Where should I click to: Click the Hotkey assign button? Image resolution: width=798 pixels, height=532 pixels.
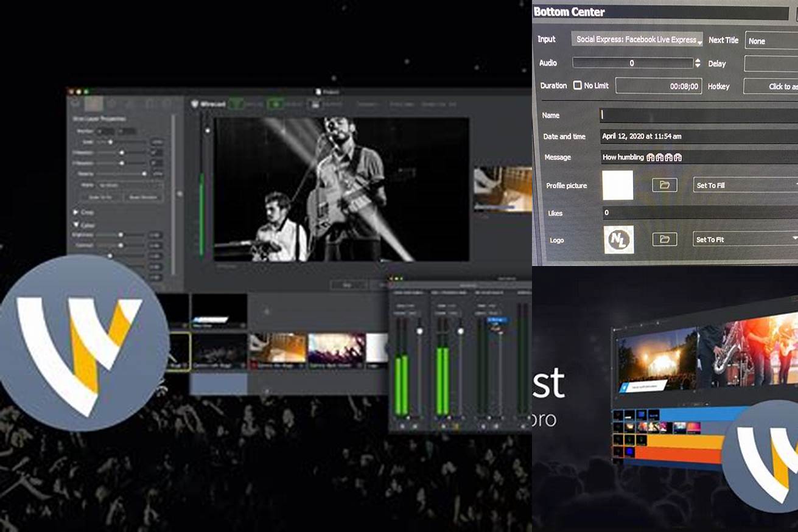[771, 86]
